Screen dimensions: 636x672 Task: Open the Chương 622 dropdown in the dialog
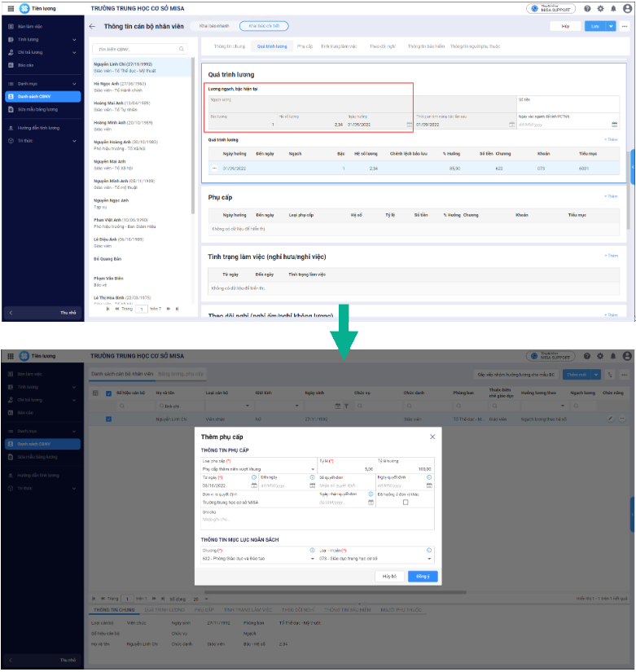click(x=312, y=559)
